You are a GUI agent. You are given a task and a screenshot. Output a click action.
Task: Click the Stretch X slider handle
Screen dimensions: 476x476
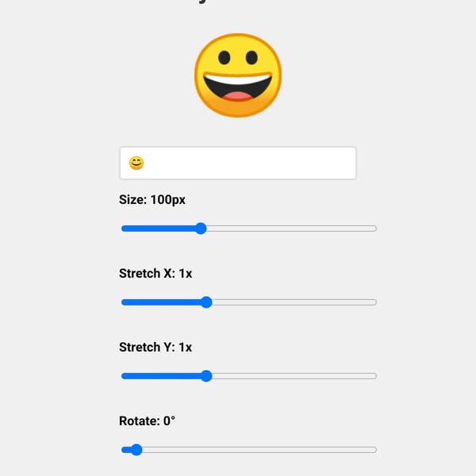click(x=206, y=302)
